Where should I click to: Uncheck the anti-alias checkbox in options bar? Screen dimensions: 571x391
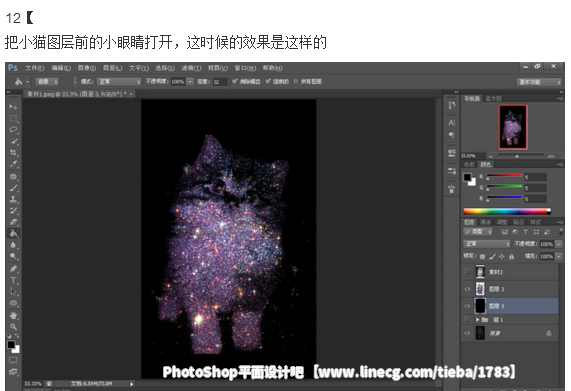[x=235, y=81]
